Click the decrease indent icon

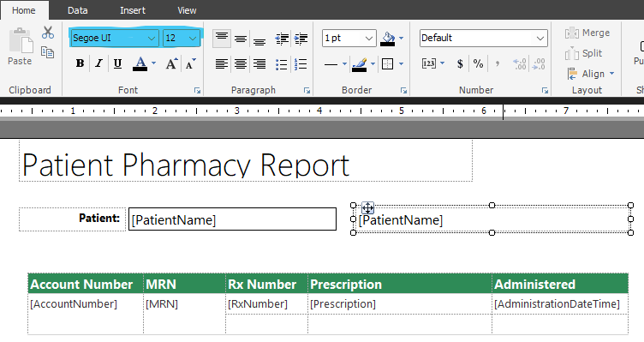[282, 39]
